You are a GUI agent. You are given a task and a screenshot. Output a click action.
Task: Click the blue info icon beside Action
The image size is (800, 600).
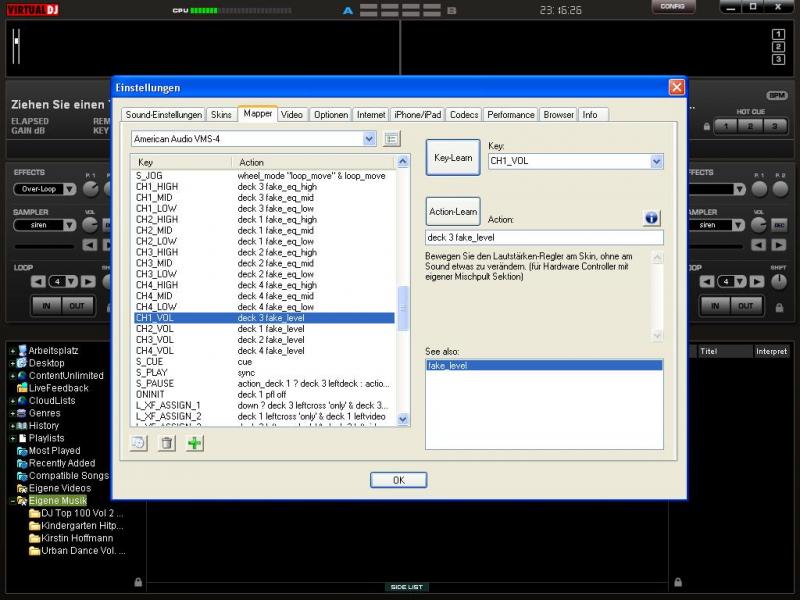pos(651,218)
